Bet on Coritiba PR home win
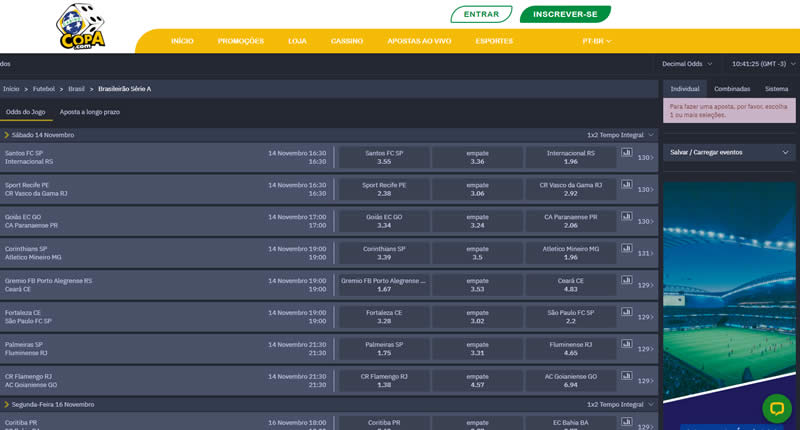800x430 pixels. [384, 423]
